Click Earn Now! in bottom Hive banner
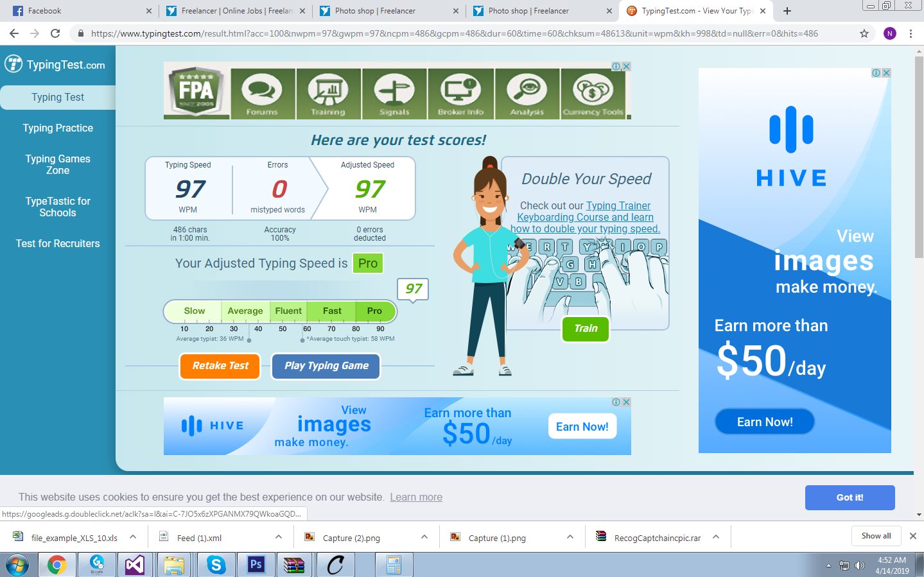The image size is (924, 577). tap(582, 426)
